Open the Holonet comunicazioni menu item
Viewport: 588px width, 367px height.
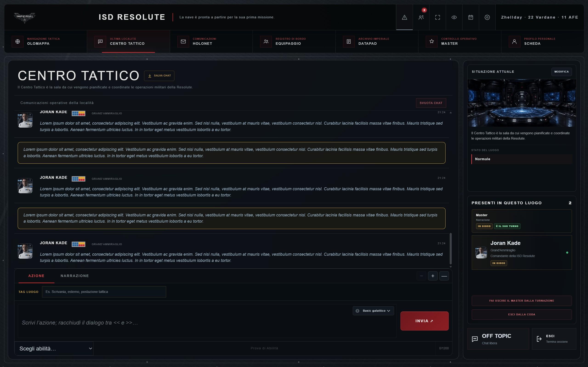211,42
